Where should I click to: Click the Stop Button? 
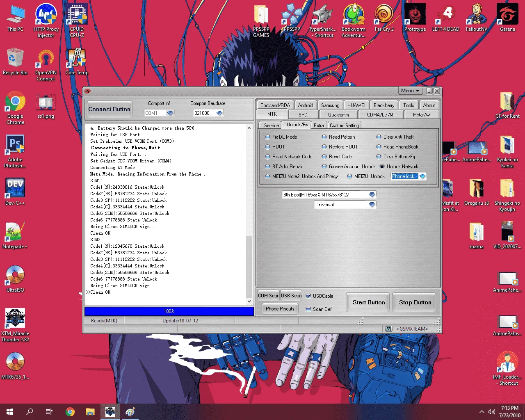(415, 302)
